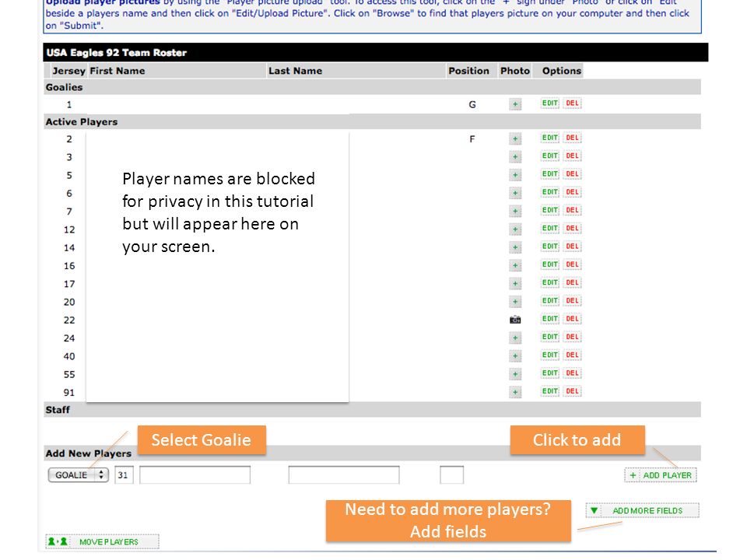Edit player with jersey 22
The image size is (747, 560).
(550, 319)
